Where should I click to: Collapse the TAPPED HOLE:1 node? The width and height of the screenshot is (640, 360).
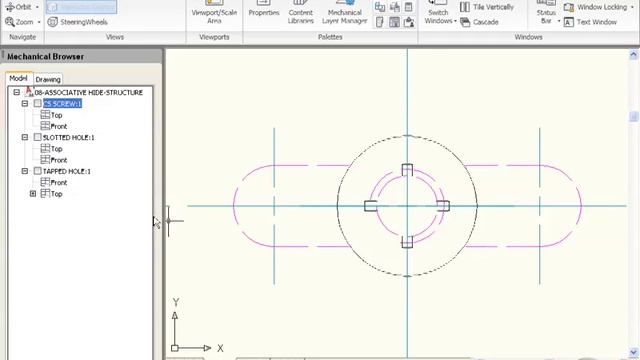[25, 171]
